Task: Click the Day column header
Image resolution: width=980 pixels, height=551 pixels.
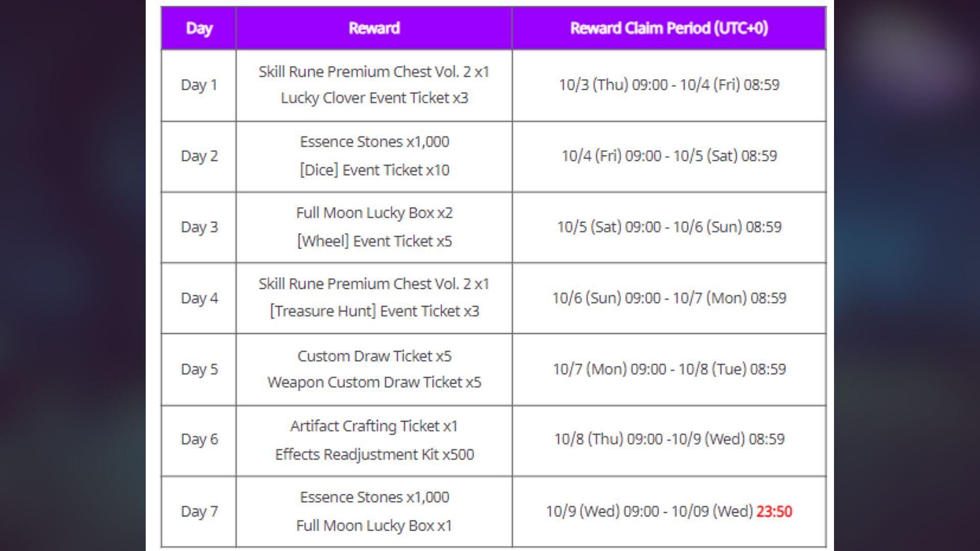Action: click(199, 29)
